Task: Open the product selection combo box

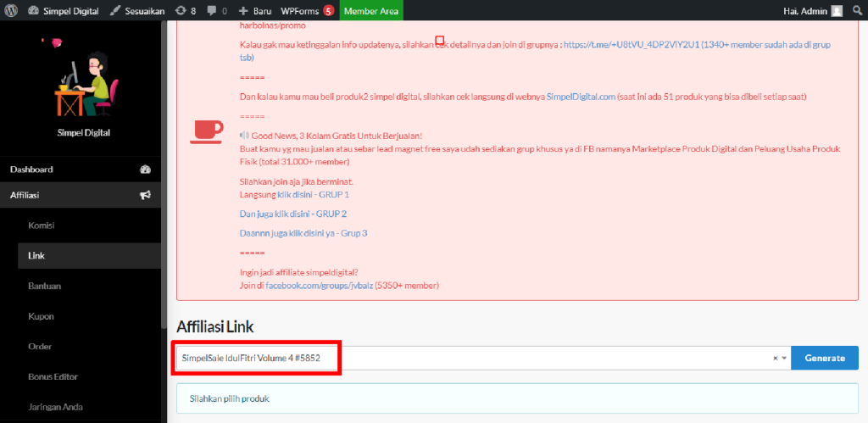Action: [483, 359]
